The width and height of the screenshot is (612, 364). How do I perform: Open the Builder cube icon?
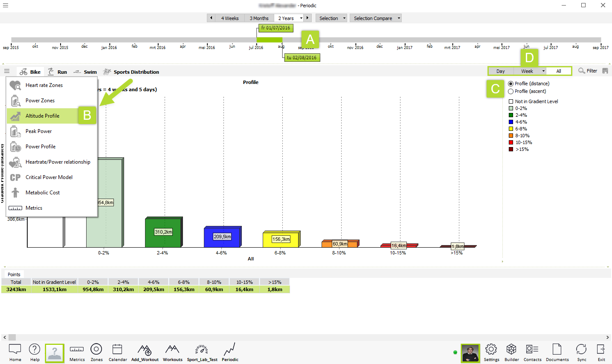[x=511, y=350]
